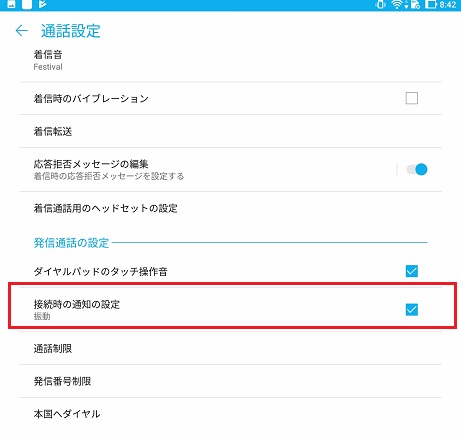Open 発信番号制限 settings

tap(230, 381)
